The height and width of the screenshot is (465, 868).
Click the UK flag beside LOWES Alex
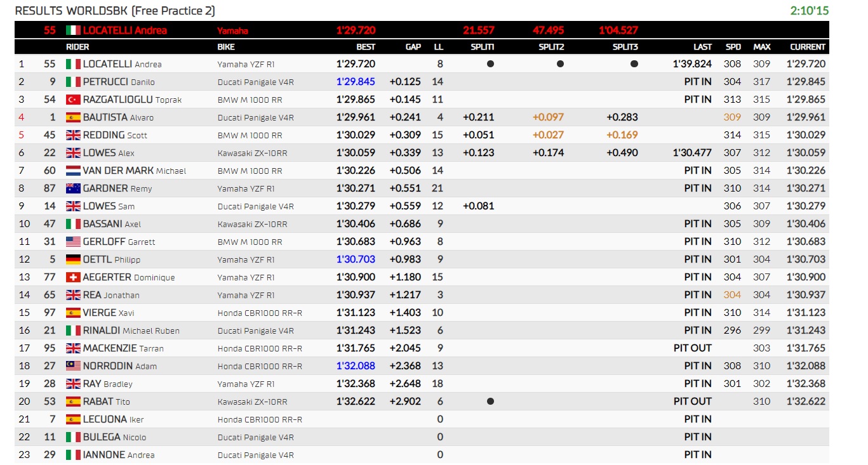coord(73,153)
